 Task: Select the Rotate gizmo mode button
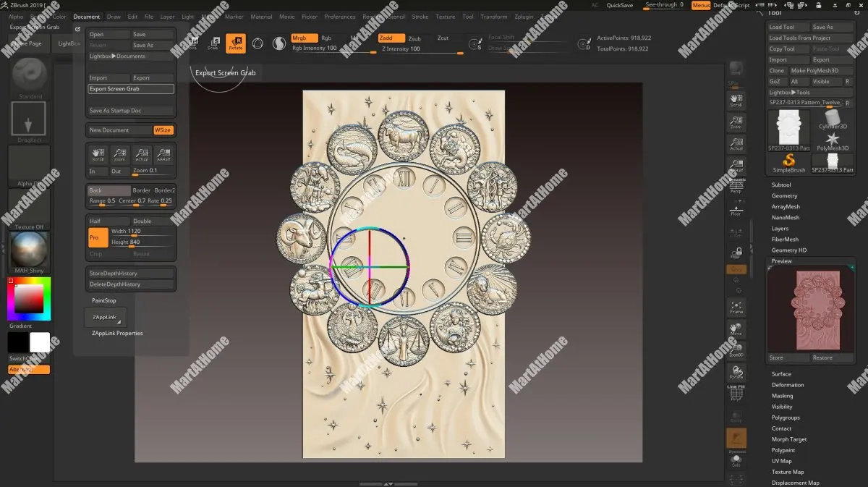pyautogui.click(x=235, y=43)
